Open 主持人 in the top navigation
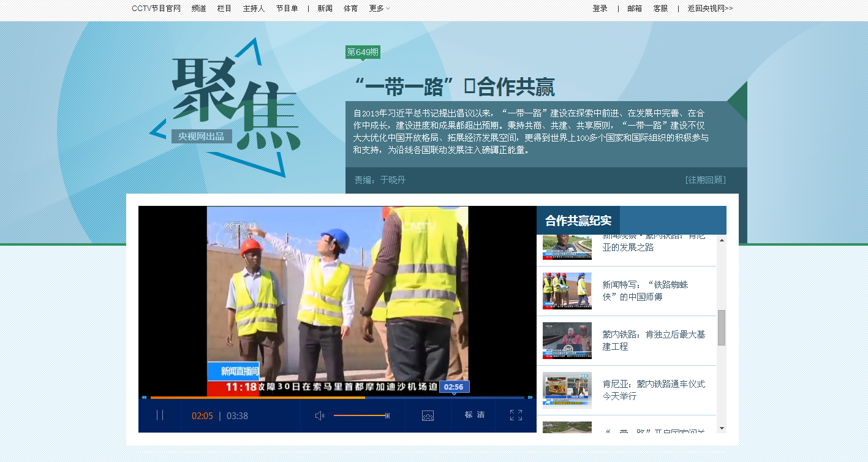868x462 pixels. tap(254, 9)
